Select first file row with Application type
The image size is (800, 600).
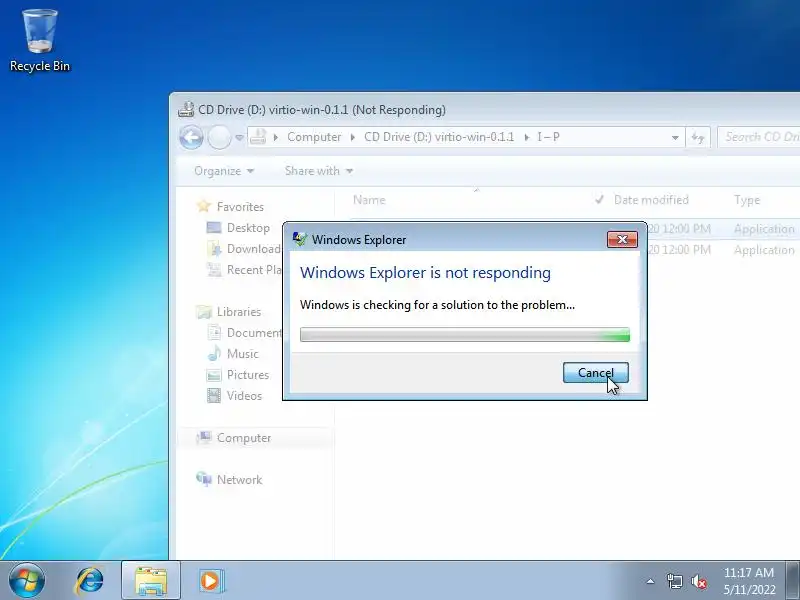tap(721, 229)
